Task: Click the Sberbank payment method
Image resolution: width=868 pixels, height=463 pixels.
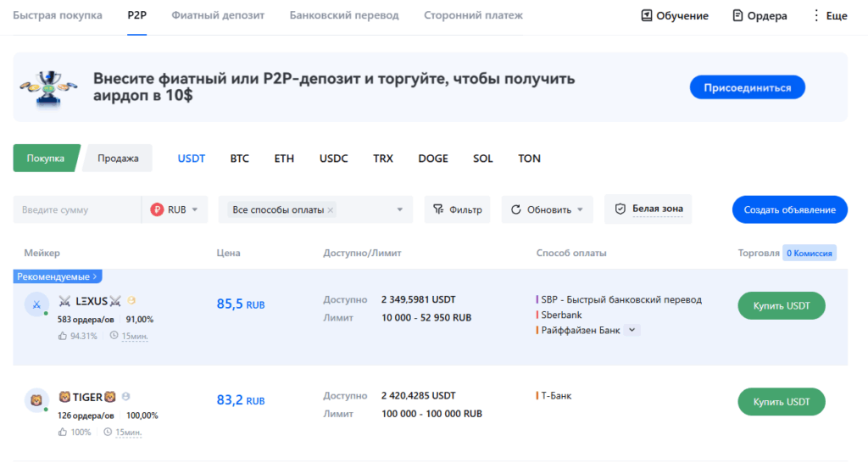Action: (561, 315)
